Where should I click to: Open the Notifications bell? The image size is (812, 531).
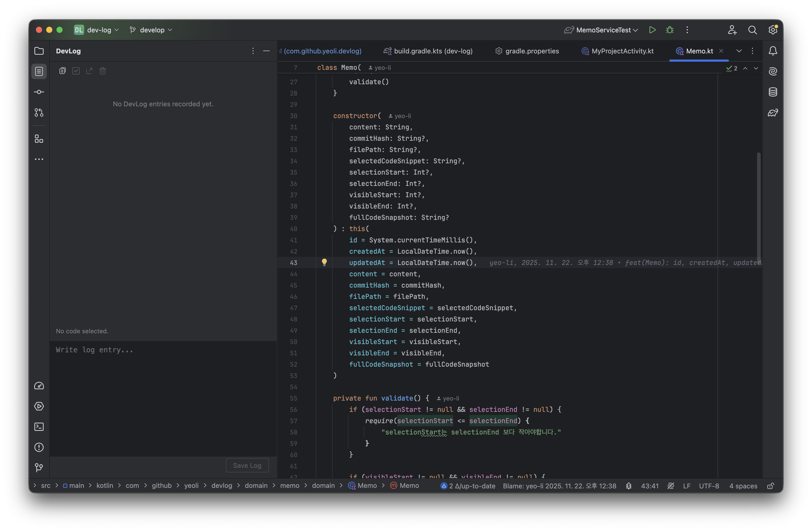[773, 51]
